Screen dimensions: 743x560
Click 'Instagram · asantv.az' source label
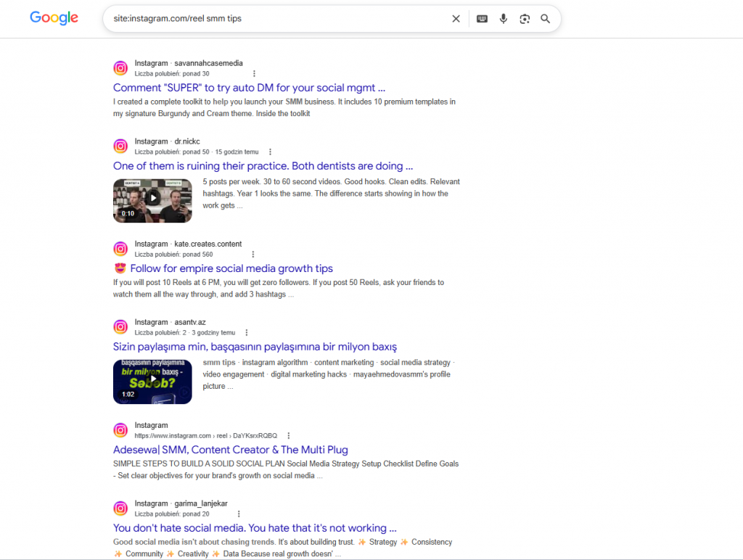170,322
